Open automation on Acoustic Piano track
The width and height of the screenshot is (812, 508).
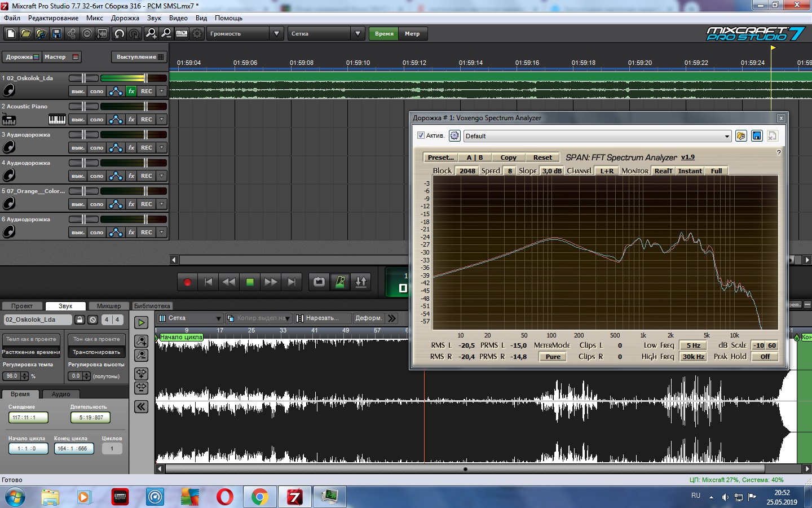[x=116, y=120]
